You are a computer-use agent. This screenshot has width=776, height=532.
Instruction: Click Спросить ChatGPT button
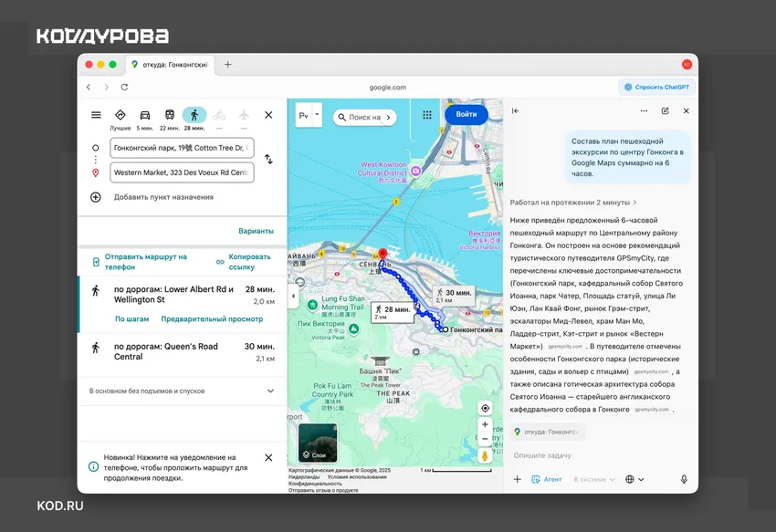[656, 87]
